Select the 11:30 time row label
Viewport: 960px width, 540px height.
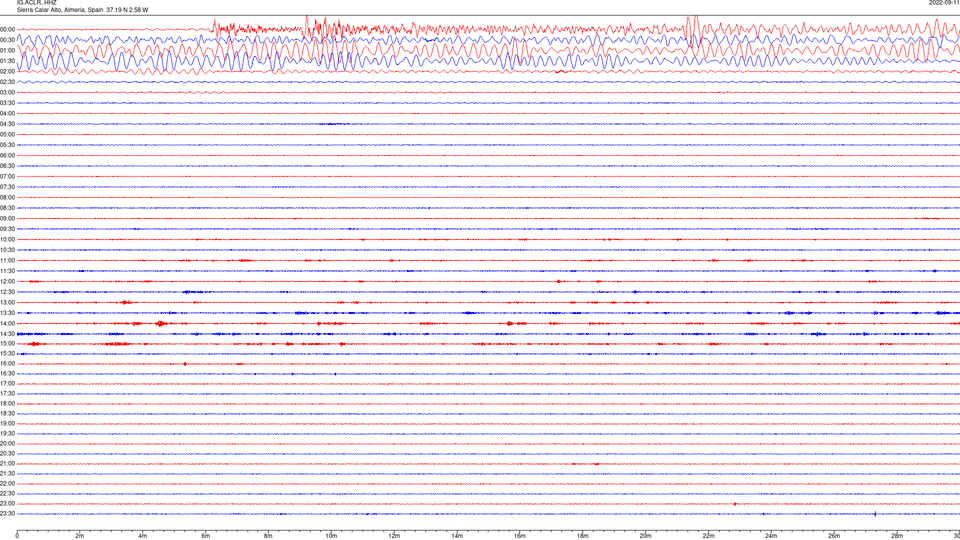click(7, 271)
